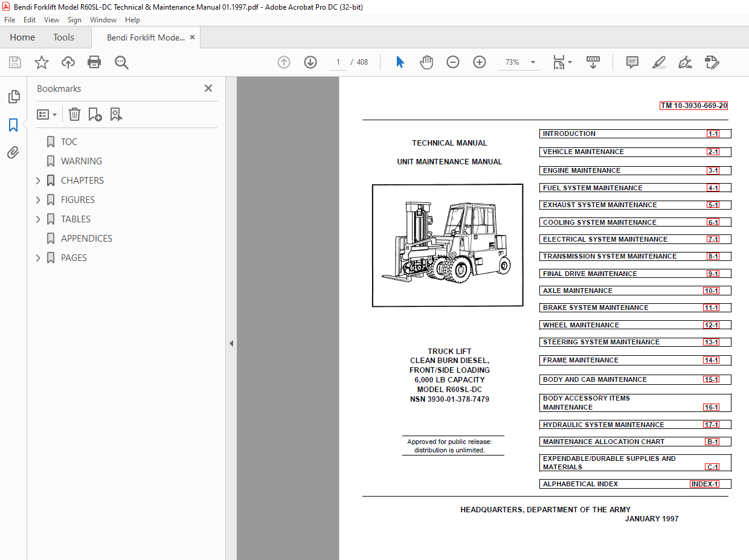Click the Save file icon
749x560 pixels.
point(15,62)
